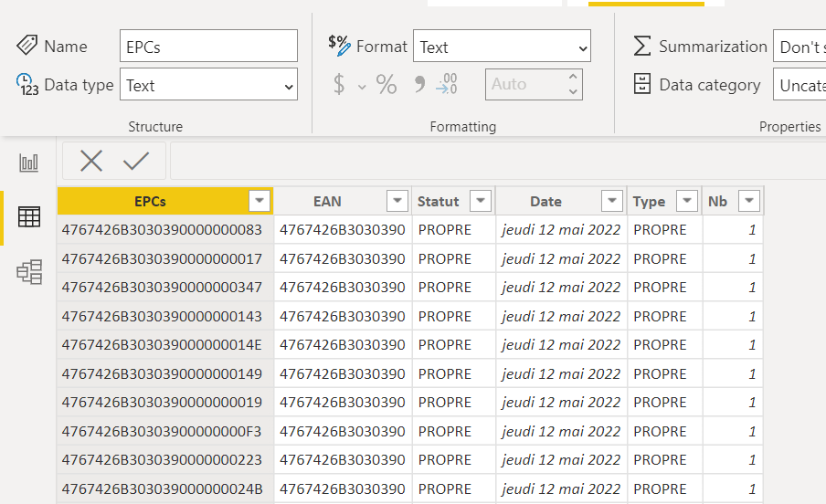Open the Data category dropdown
Screen dimensions: 826x504
[x=800, y=84]
